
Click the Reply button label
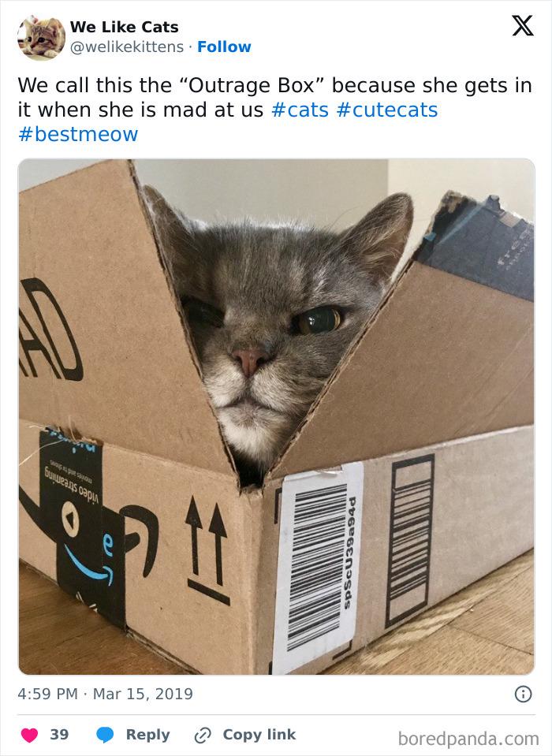[148, 735]
